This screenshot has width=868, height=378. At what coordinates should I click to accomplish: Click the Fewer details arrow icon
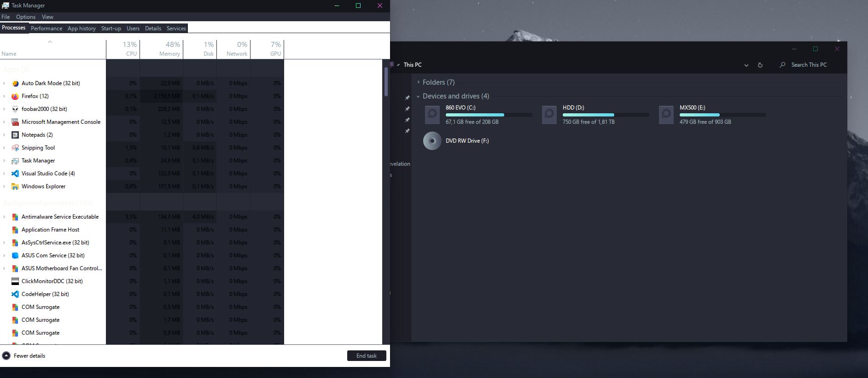tap(6, 356)
